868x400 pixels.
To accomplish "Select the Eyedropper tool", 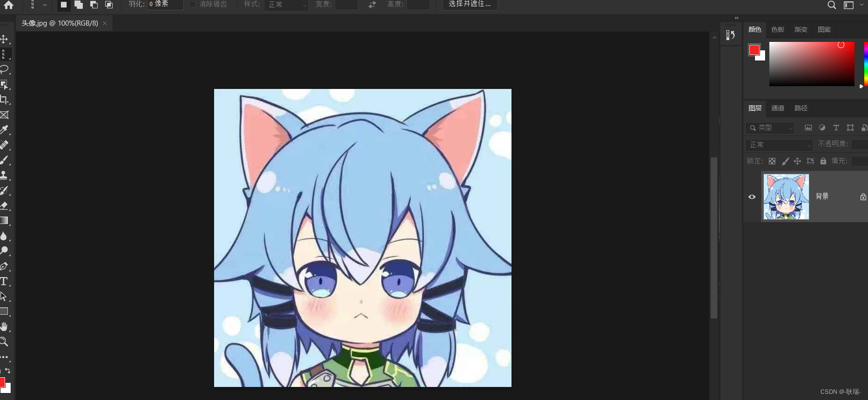I will 4,129.
